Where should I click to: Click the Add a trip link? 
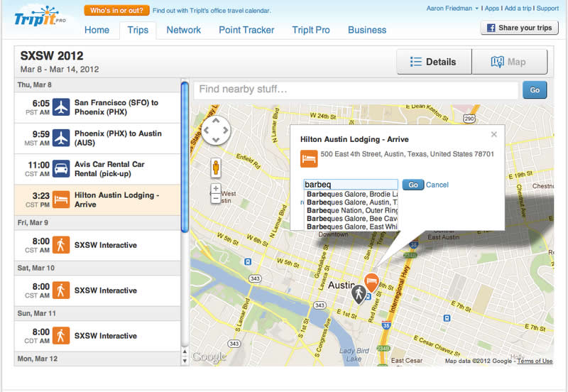(518, 8)
